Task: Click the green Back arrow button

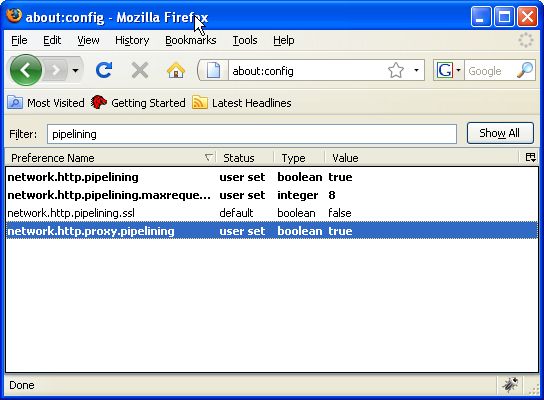Action: coord(26,70)
